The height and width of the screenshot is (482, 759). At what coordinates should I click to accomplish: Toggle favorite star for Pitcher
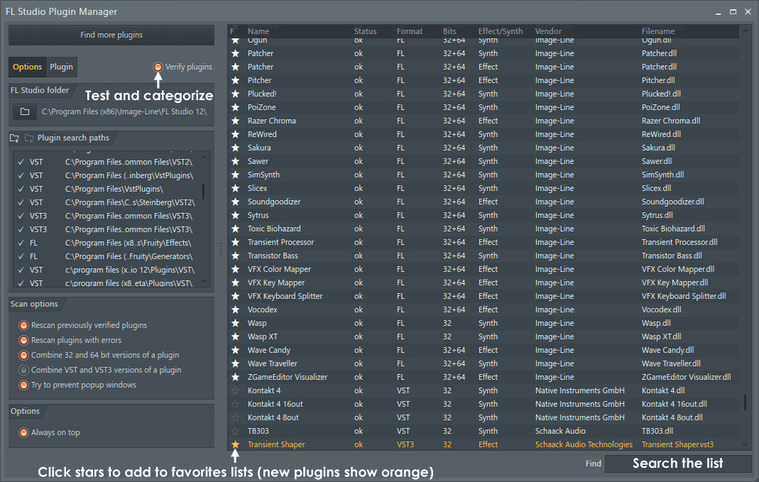(235, 80)
